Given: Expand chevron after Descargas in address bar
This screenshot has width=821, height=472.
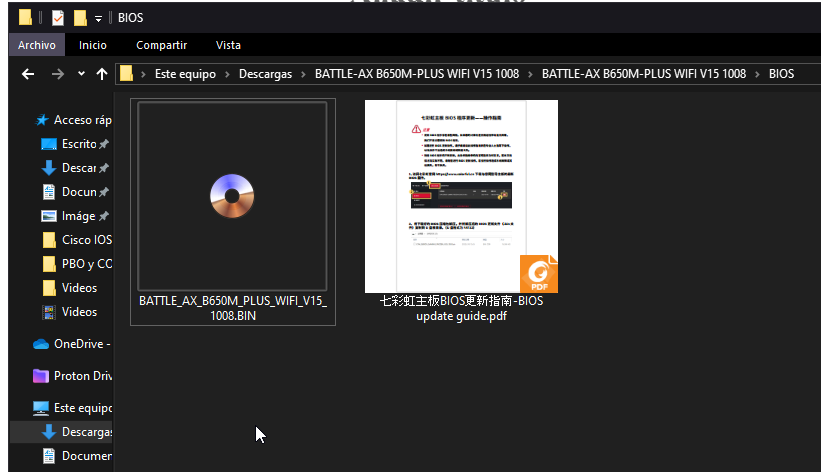Looking at the screenshot, I should pyautogui.click(x=304, y=74).
